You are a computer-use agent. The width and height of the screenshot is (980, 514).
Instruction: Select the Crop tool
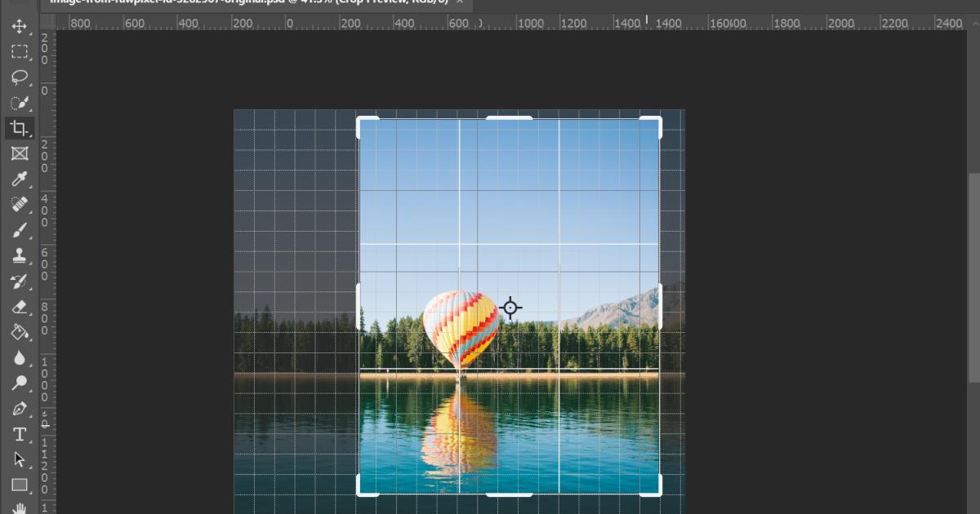click(20, 128)
